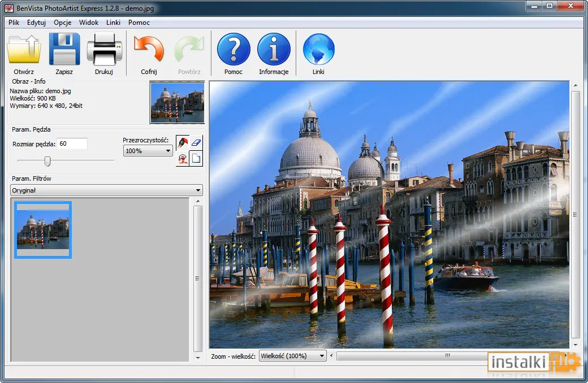Click the canvas vertical scrollbar up arrow
Image resolution: width=588 pixels, height=383 pixels.
click(576, 85)
